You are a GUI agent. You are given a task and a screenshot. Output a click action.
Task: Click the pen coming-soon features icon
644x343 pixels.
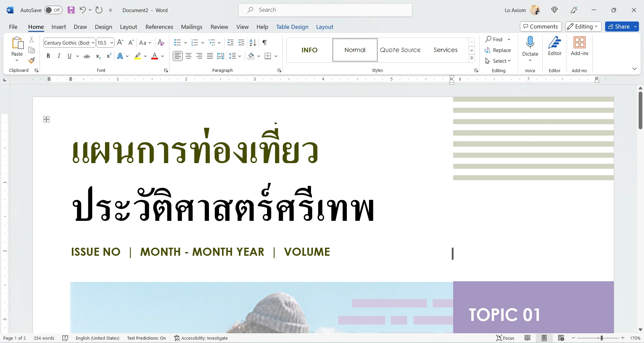coord(574,10)
